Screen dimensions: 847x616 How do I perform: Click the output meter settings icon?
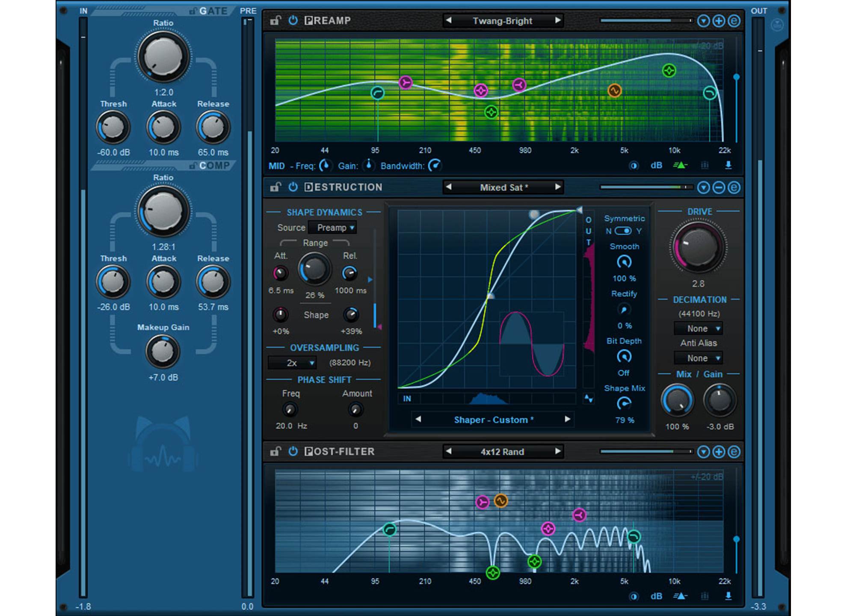click(777, 25)
